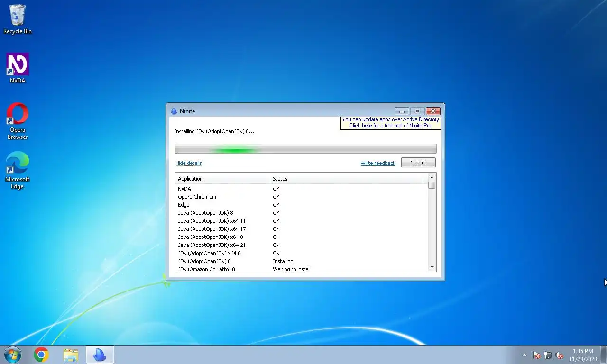The image size is (607, 364).
Task: Click the Hide details link
Action: click(x=189, y=163)
